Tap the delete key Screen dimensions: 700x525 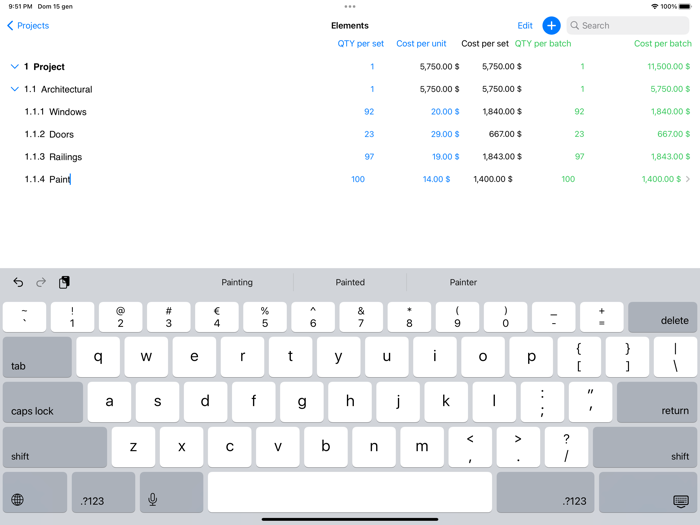662,317
